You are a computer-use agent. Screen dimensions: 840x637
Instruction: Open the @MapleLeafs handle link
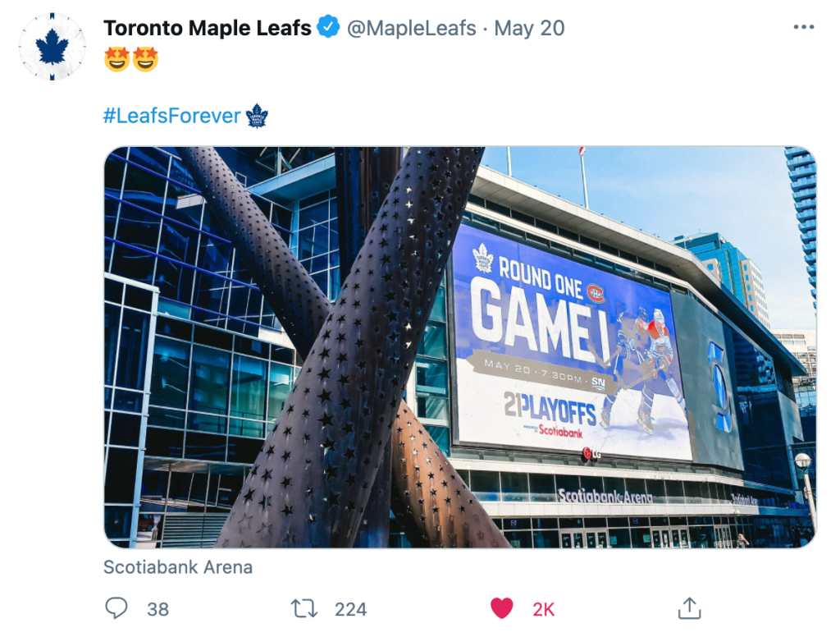411,28
